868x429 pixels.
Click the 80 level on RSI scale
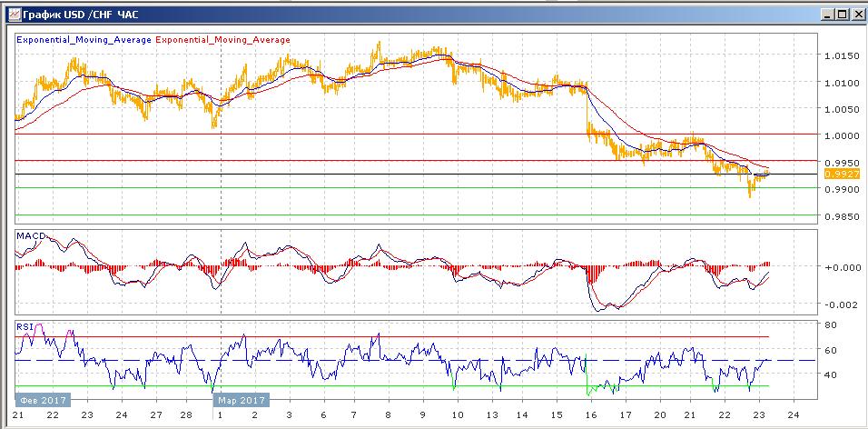click(x=830, y=324)
